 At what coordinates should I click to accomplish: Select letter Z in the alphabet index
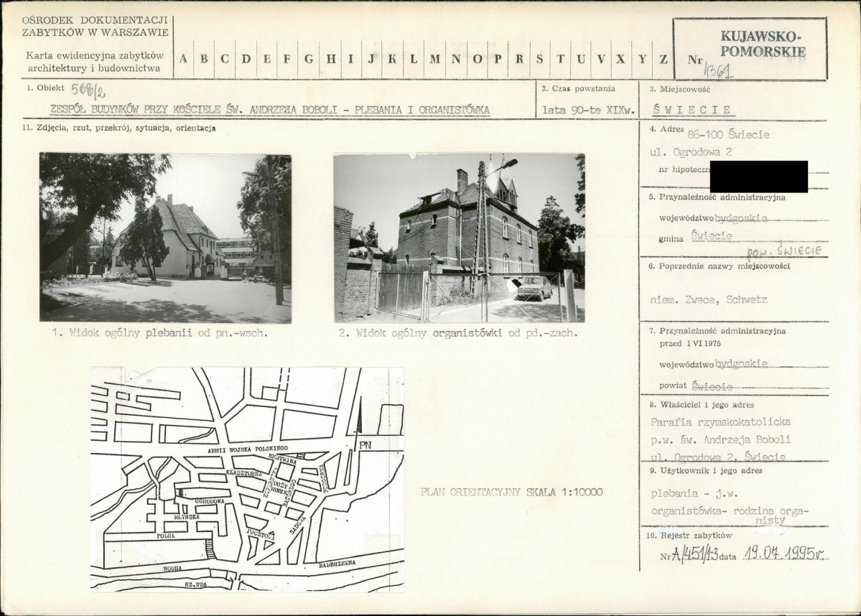coord(664,59)
